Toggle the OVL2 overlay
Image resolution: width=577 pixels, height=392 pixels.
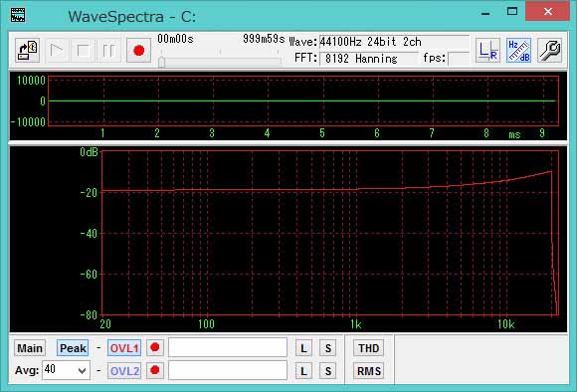(x=124, y=371)
